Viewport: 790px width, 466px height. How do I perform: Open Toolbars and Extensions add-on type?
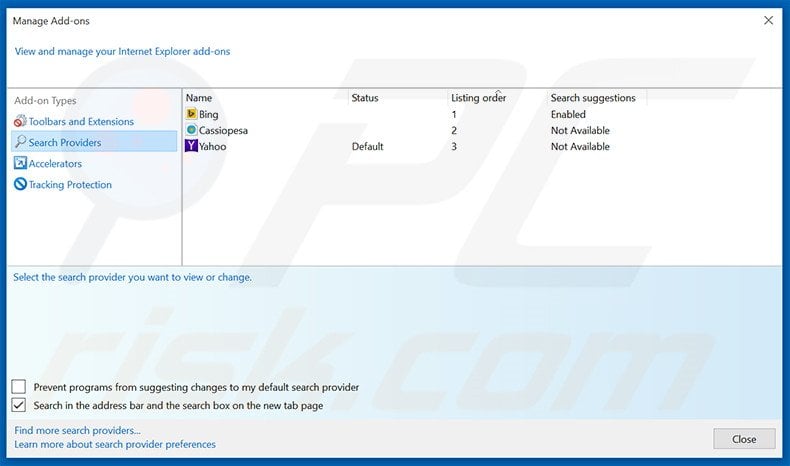(81, 121)
